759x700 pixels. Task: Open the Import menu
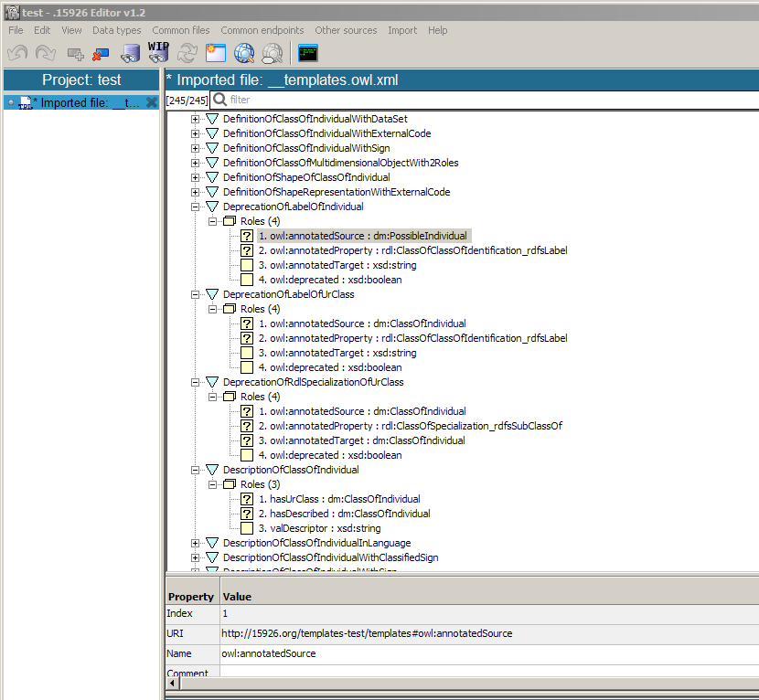[x=402, y=30]
